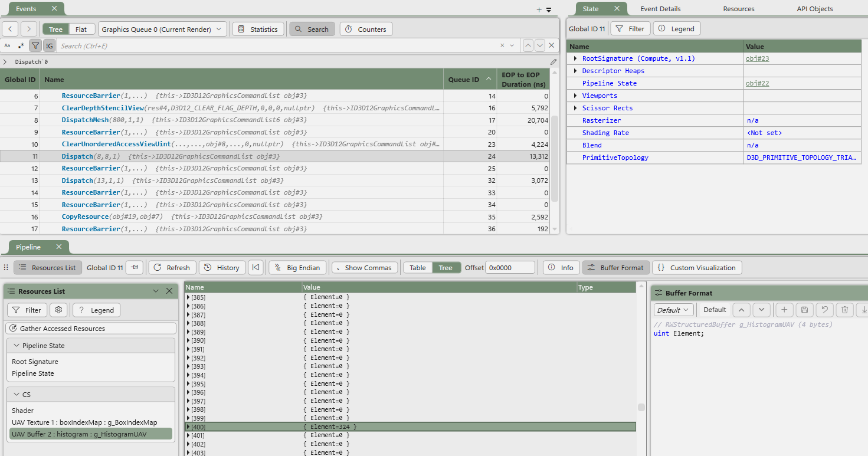
Task: Toggle Big Endian display
Action: [x=297, y=268]
